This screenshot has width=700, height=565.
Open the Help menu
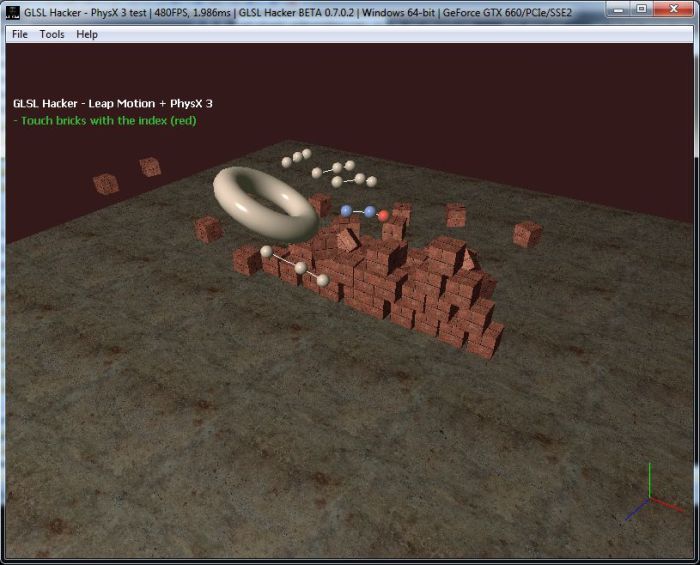point(87,34)
